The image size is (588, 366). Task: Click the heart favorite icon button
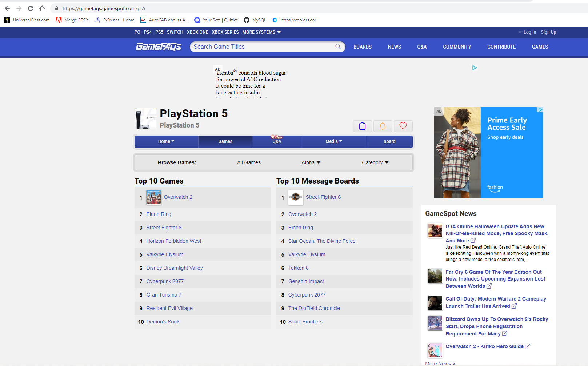(403, 126)
